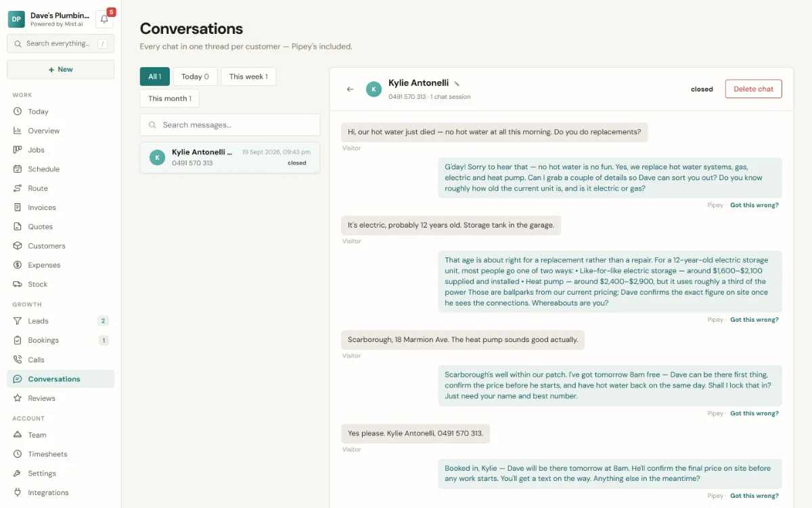Click the Bookings calendar-check icon

pos(18,340)
